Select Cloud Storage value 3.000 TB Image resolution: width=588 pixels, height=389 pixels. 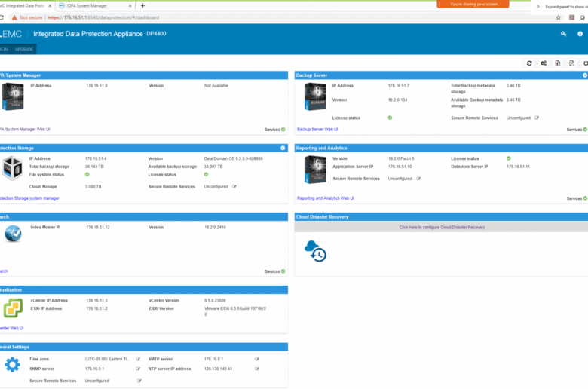93,186
